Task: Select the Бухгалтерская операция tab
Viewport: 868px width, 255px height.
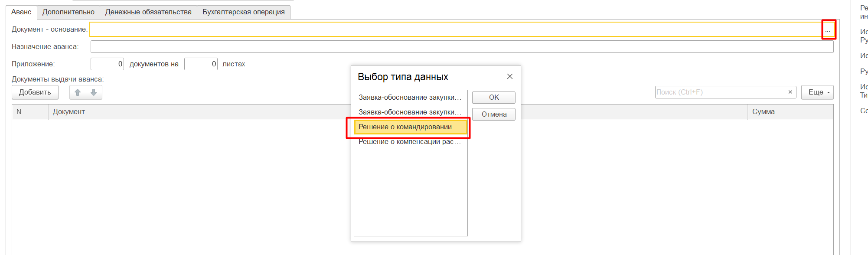Action: pyautogui.click(x=243, y=12)
